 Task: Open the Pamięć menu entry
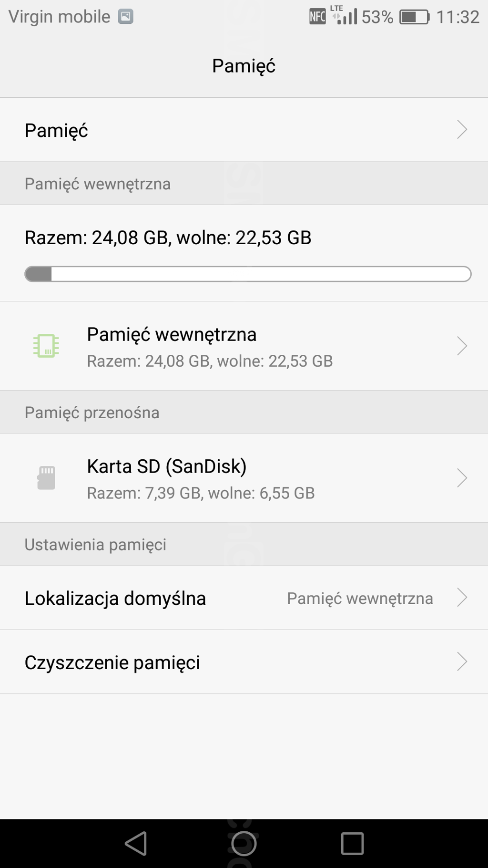56,130
